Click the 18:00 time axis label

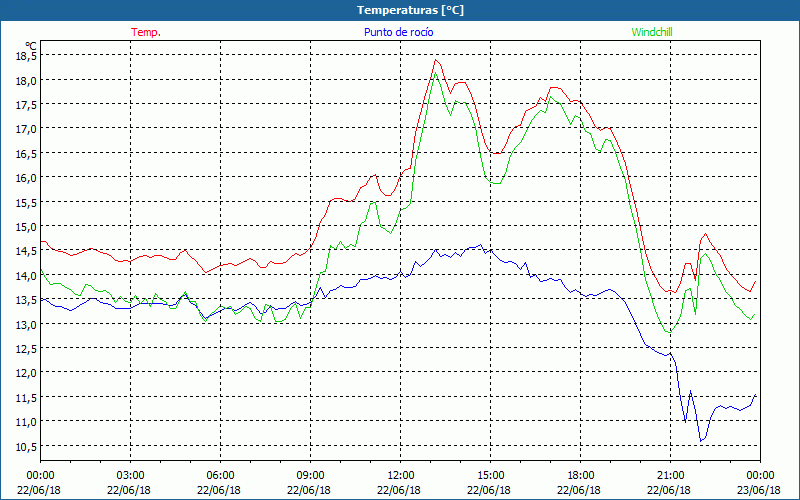[580, 476]
